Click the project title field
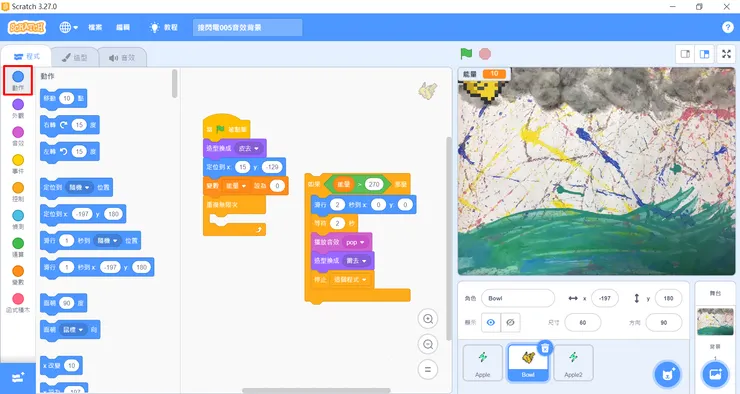The image size is (740, 394). tap(247, 27)
